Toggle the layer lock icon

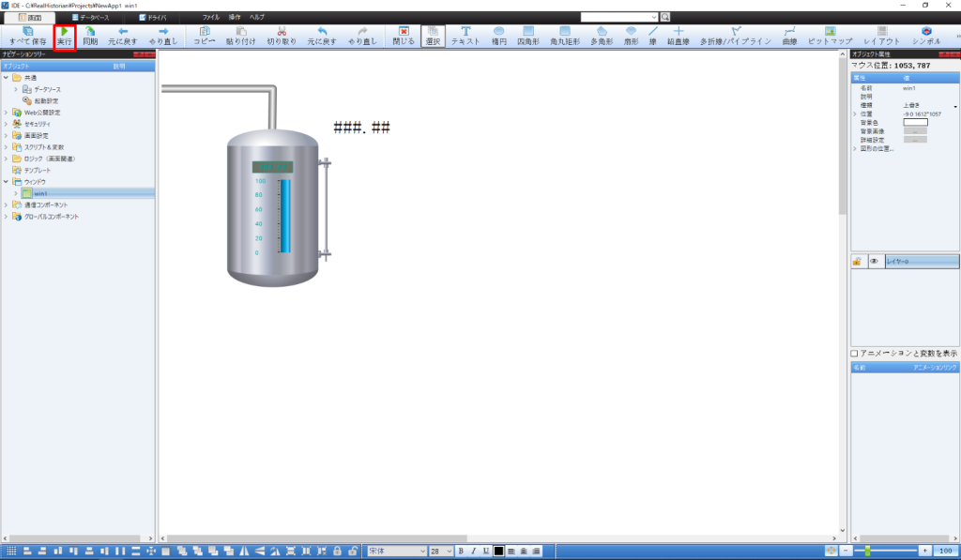point(857,262)
